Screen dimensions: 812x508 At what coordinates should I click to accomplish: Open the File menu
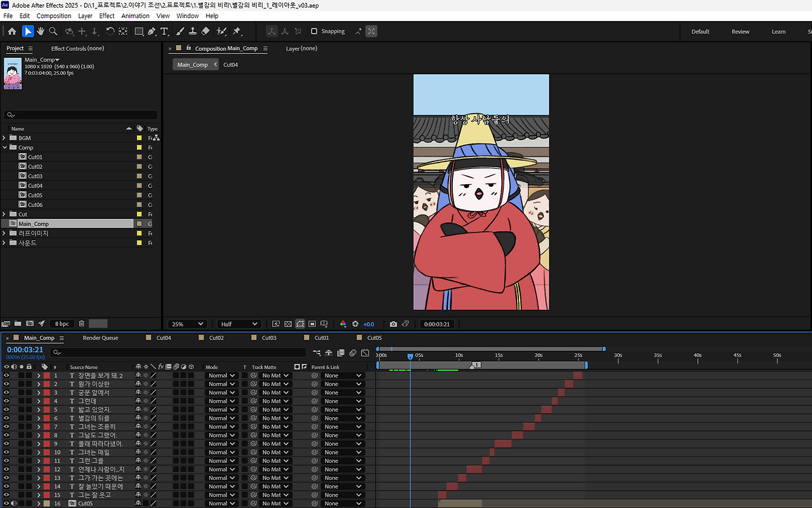(8, 16)
